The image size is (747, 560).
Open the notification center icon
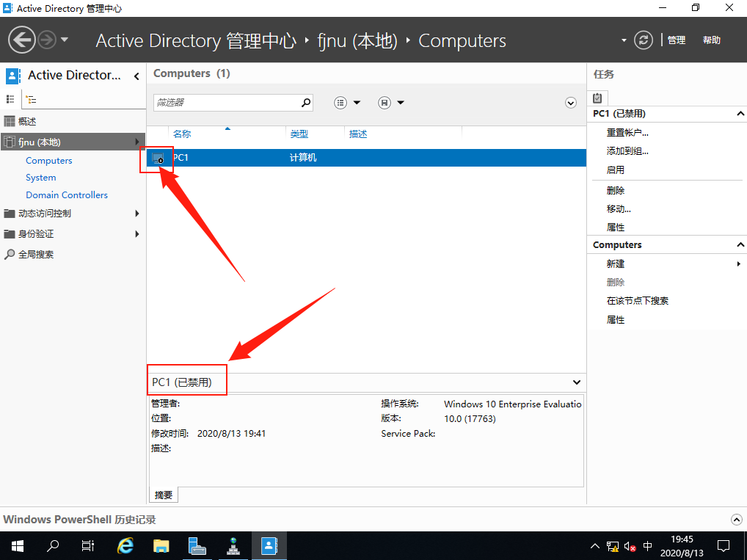coord(724,546)
